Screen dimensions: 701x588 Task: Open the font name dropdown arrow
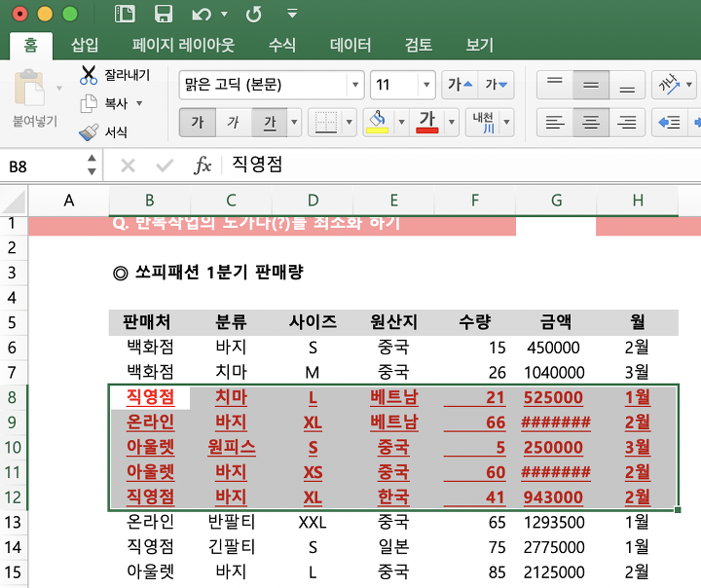(355, 85)
